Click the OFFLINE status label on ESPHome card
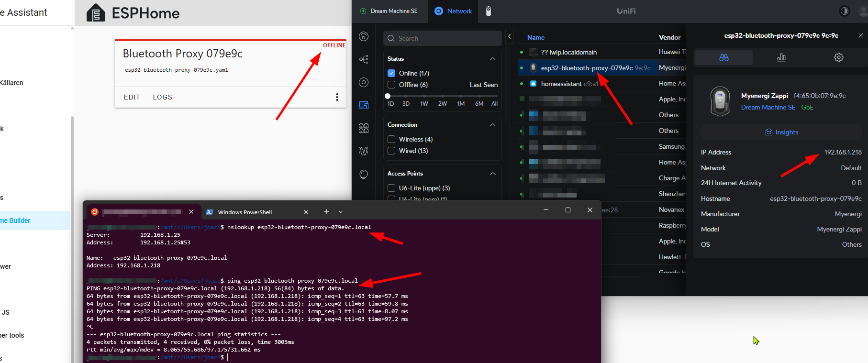Image resolution: width=868 pixels, height=363 pixels. (334, 45)
